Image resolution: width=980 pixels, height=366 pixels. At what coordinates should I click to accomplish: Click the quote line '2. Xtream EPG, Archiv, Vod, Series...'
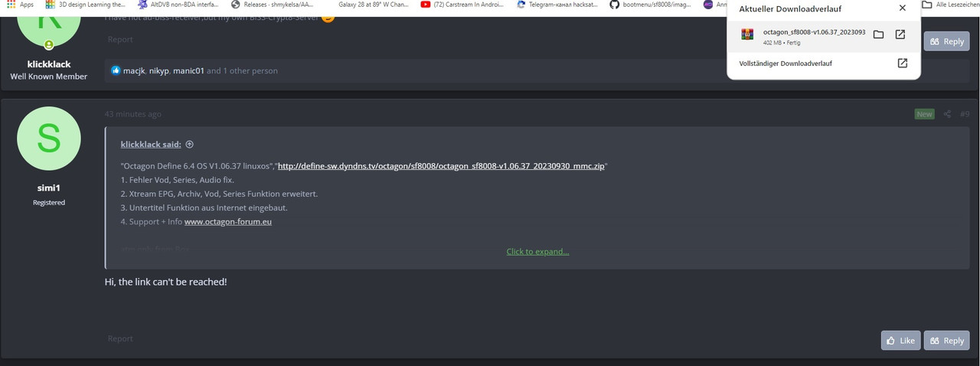(x=219, y=194)
